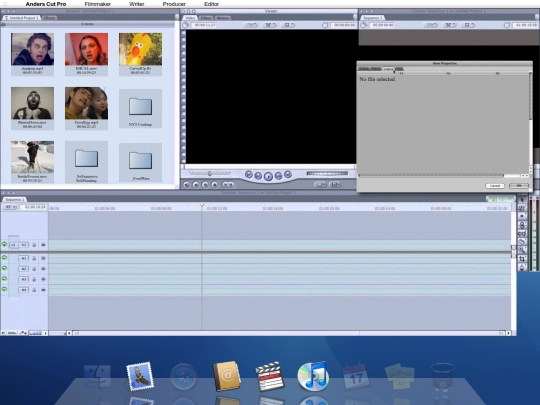Screen dimensions: 540x405
Task: Lock the A2 audio track
Action: [34, 269]
